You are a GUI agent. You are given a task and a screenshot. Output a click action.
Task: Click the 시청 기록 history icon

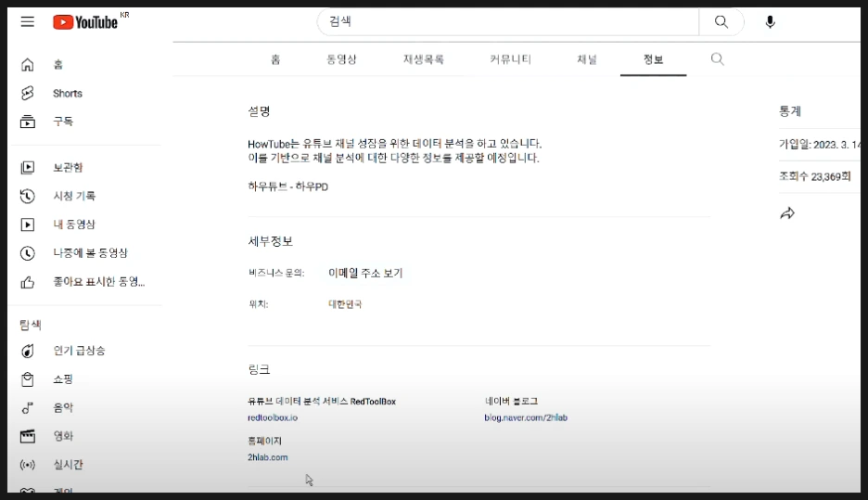[27, 196]
